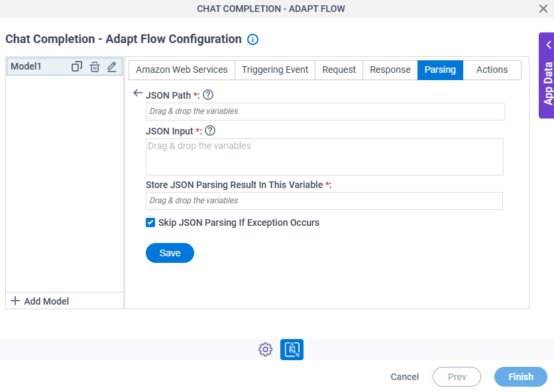This screenshot has height=392, width=554.
Task: Click the plus icon for Add Model
Action: coord(15,301)
